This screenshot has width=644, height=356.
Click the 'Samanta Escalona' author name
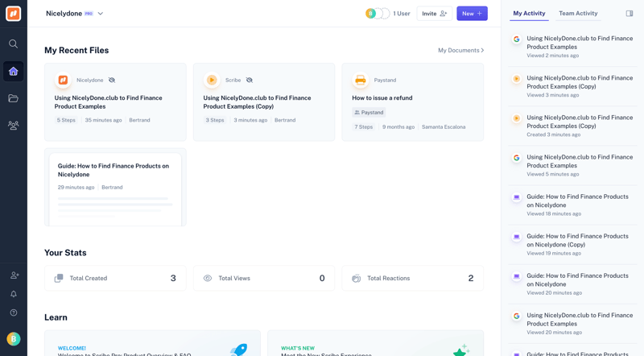pyautogui.click(x=444, y=126)
